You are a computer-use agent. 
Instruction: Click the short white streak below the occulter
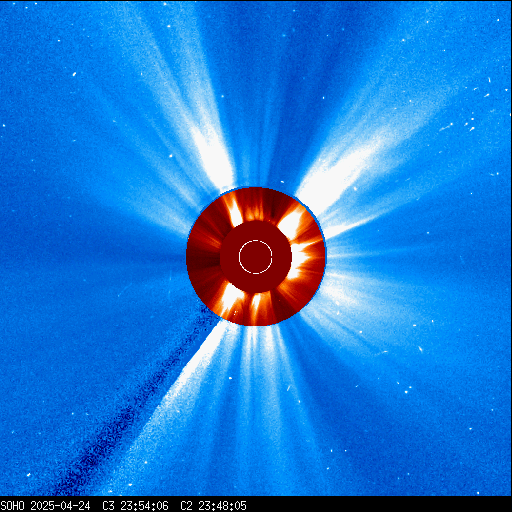(288, 388)
